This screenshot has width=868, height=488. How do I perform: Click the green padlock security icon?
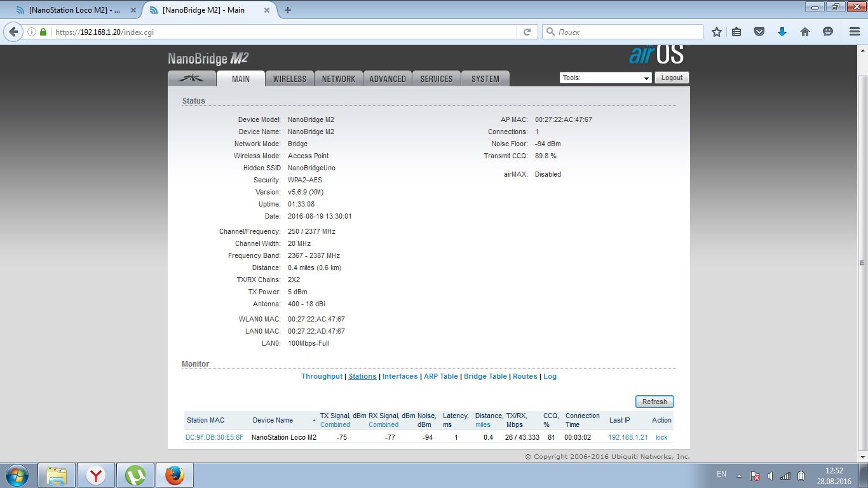pos(43,32)
